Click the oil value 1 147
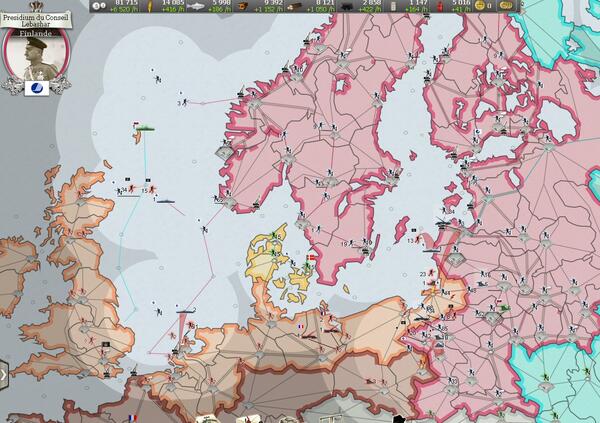600x423 pixels. (418, 2)
